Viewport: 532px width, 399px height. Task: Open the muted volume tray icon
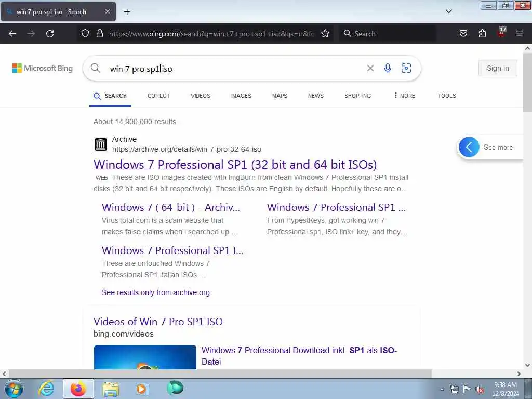(480, 390)
